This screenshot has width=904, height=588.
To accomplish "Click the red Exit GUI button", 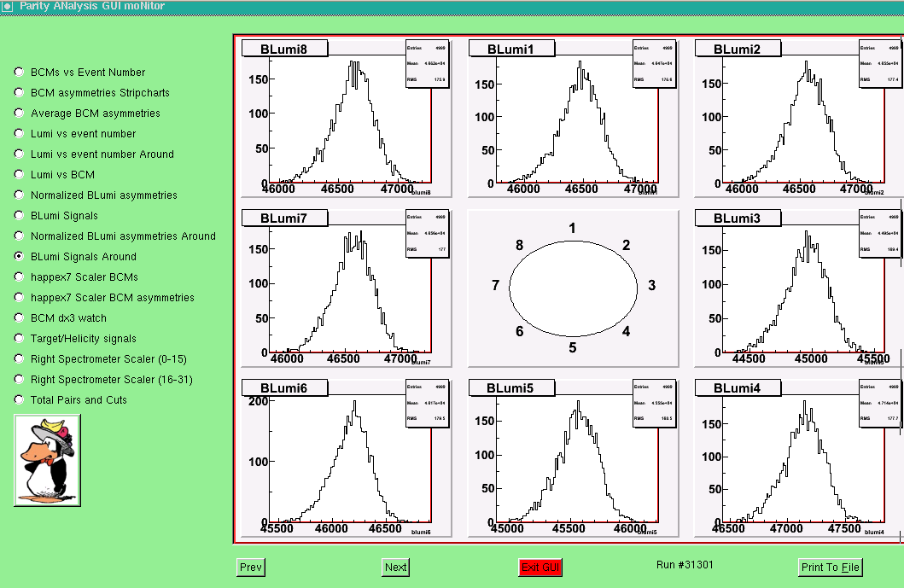I will coord(540,568).
